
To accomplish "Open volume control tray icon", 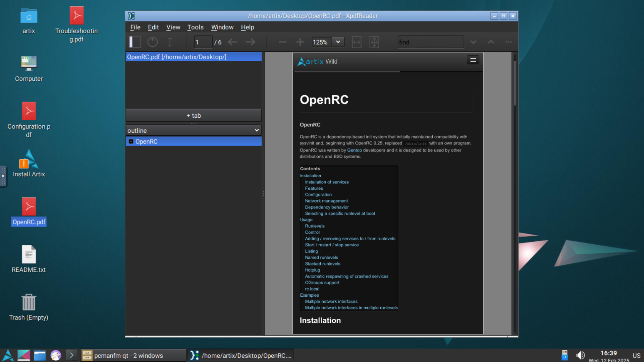I will coord(581,355).
